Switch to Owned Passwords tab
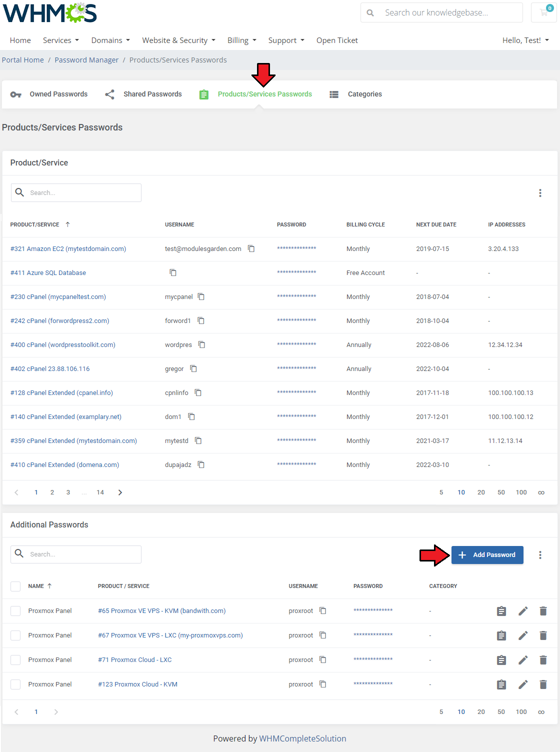The image size is (560, 752). (x=49, y=94)
